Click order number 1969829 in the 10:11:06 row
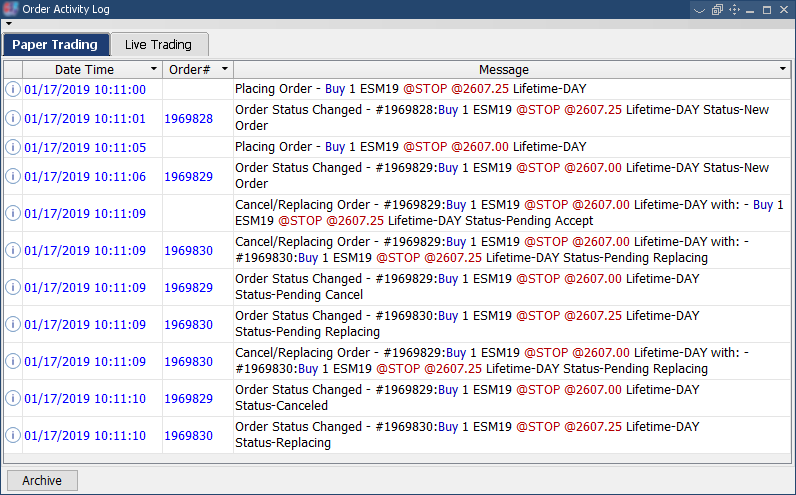The height and width of the screenshot is (495, 796). point(188,176)
